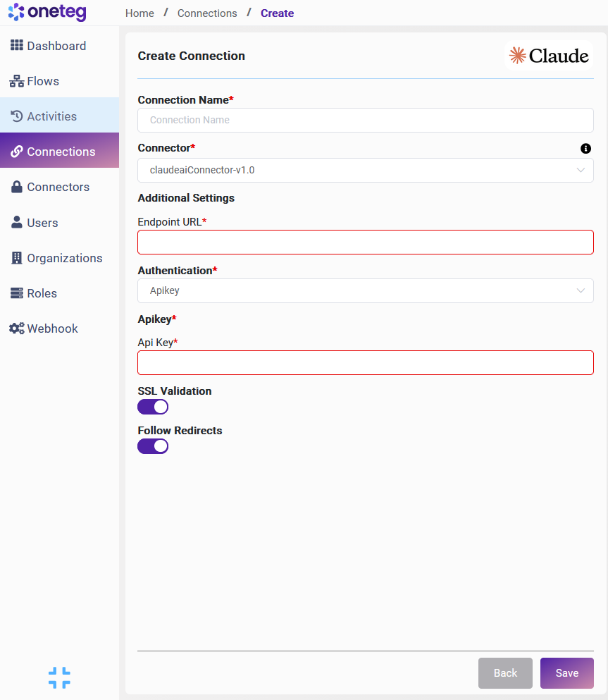
Task: Open the Connector dropdown
Action: (x=365, y=170)
